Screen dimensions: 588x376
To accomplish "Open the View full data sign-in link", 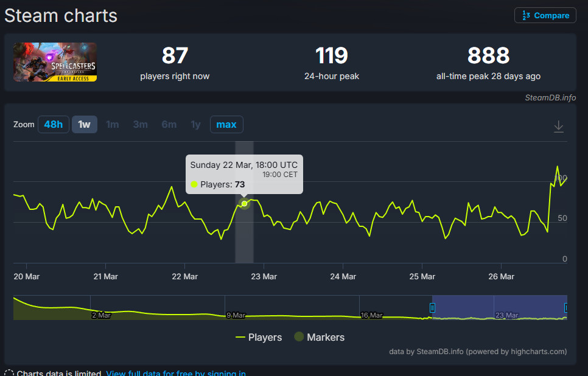I will pos(176,373).
